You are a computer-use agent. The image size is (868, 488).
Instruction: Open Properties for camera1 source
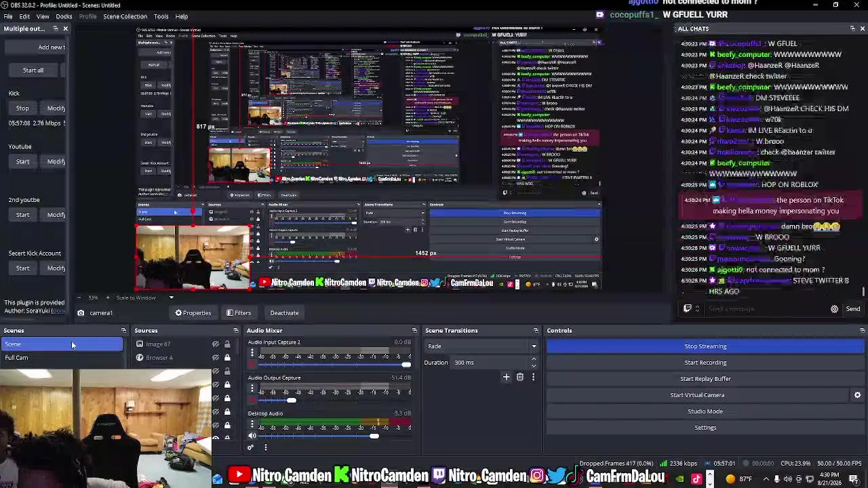(x=193, y=313)
